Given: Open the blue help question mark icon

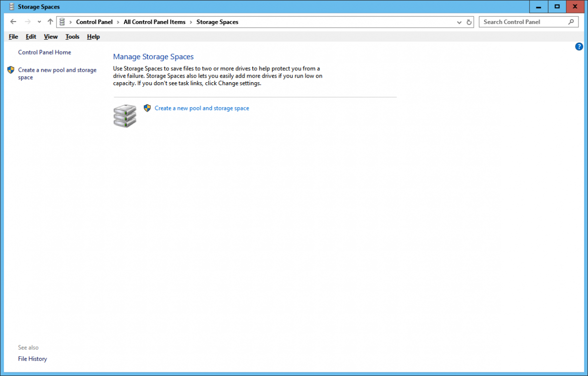Looking at the screenshot, I should coord(579,47).
